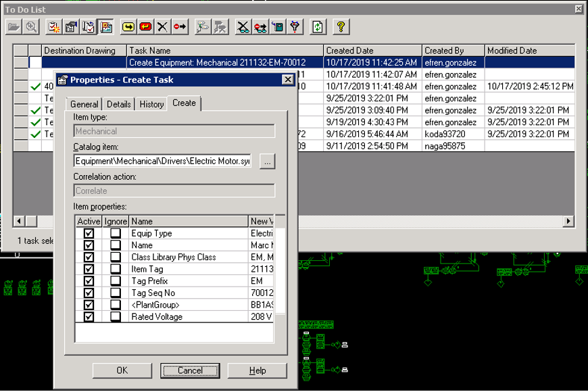588x392 pixels.
Task: Open the History tab
Action: (x=151, y=104)
